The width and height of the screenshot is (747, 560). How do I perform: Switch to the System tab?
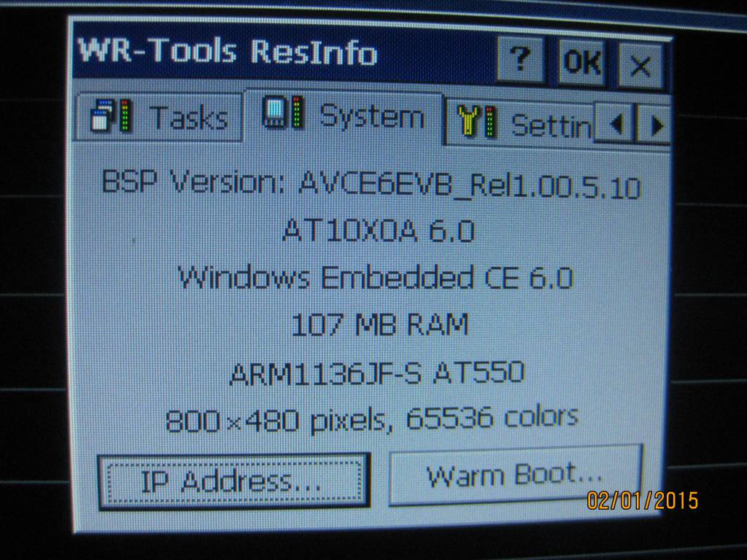click(x=344, y=114)
